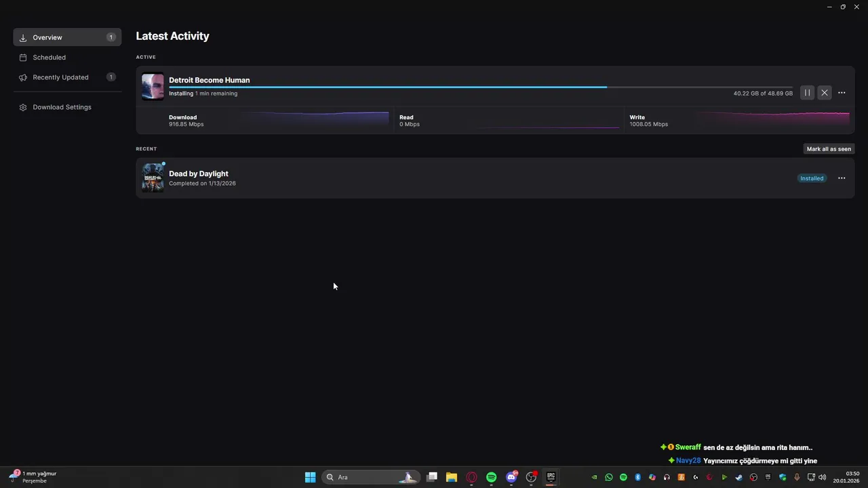Screen dimensions: 868x488
Task: Open Download Settings
Action: pos(67,107)
